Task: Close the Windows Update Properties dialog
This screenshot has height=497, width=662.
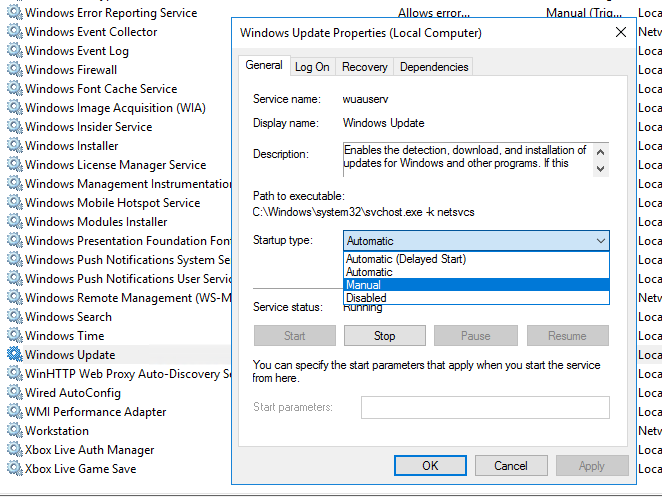Action: [621, 32]
